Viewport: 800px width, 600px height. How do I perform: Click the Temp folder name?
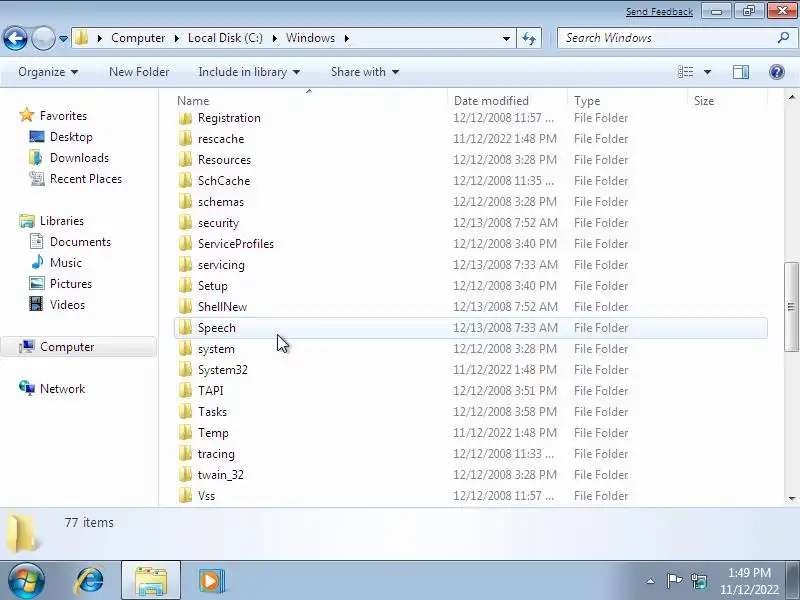pos(213,433)
